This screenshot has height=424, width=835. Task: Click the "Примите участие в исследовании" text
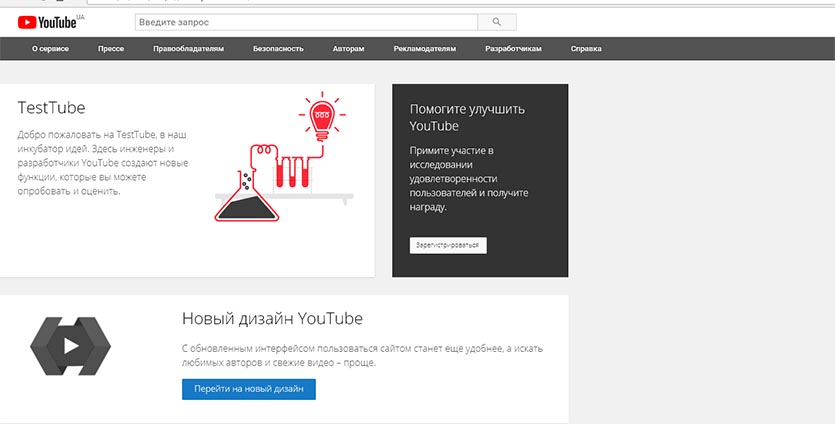[x=469, y=178]
